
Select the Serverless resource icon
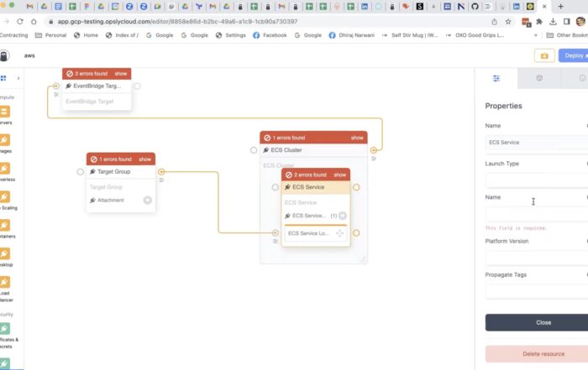tap(5, 169)
